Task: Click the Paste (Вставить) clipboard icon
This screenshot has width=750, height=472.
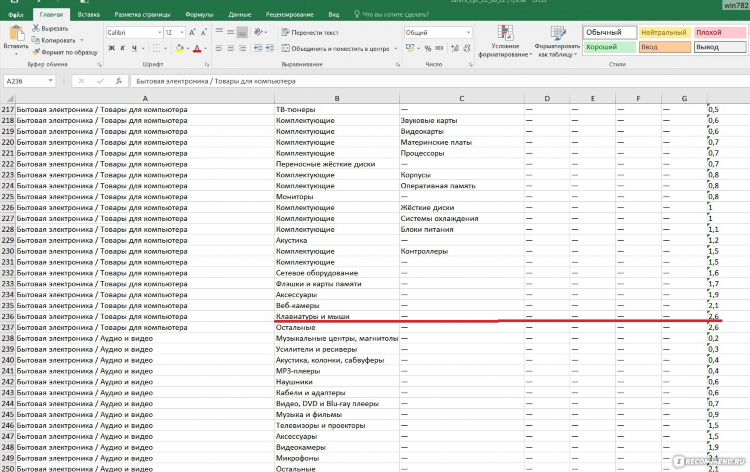Action: pyautogui.click(x=16, y=33)
